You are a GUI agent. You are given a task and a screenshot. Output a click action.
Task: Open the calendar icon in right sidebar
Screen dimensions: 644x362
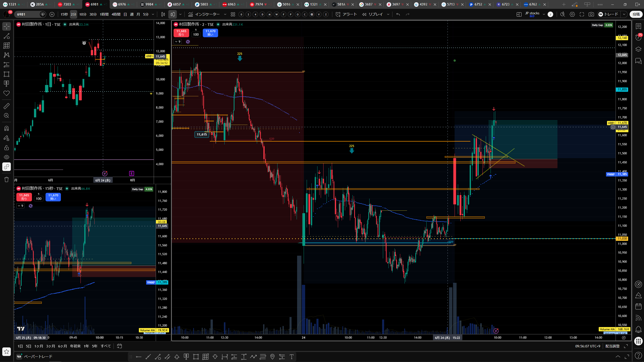click(x=638, y=306)
